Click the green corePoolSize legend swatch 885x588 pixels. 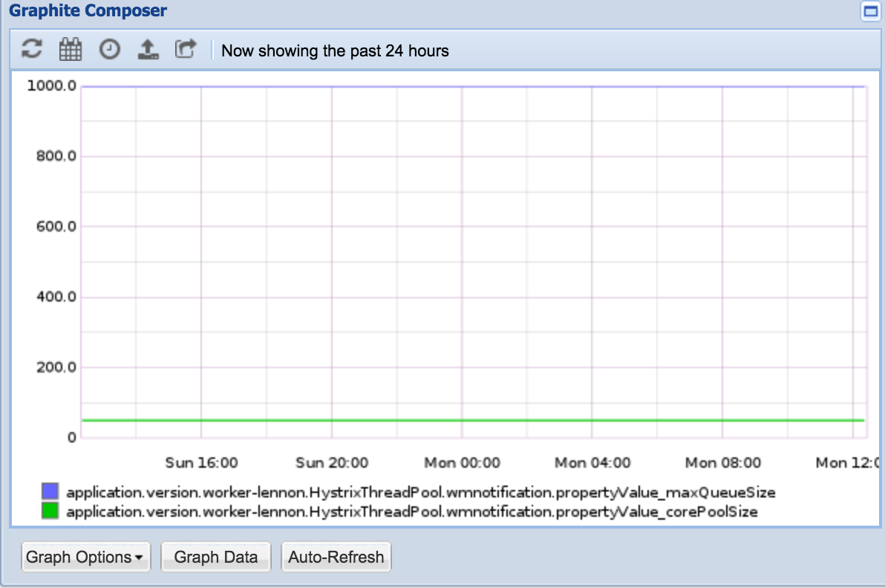50,511
